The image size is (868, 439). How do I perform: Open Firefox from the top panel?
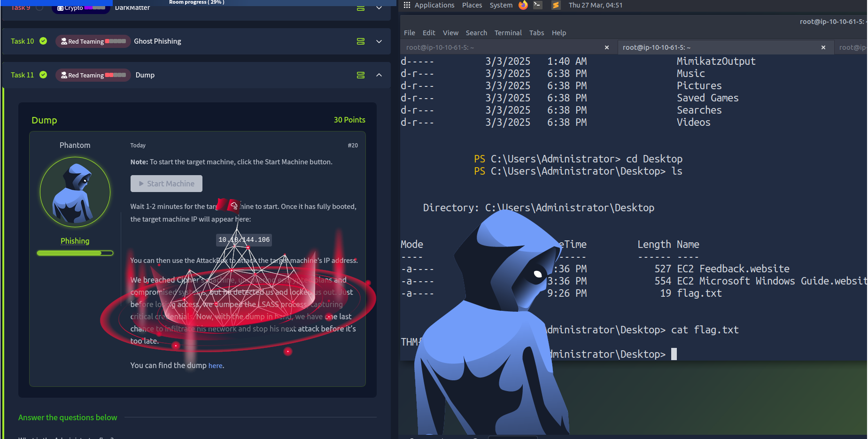[x=523, y=5]
